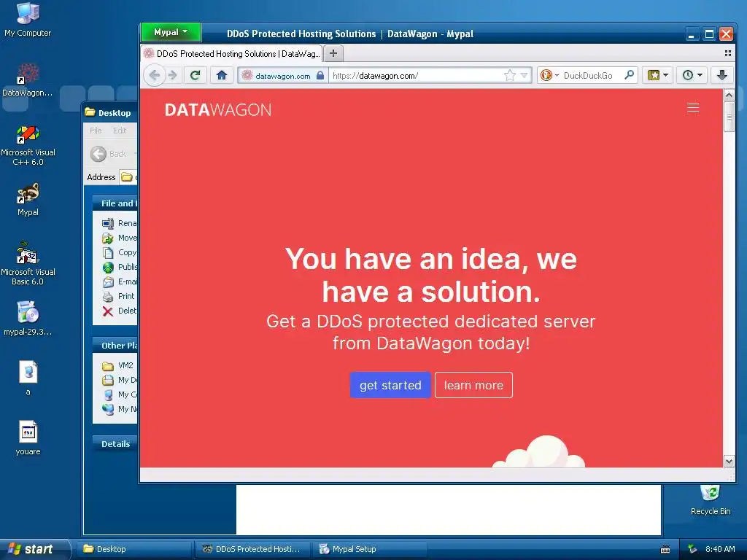Select the youare desktop file

[x=28, y=438]
